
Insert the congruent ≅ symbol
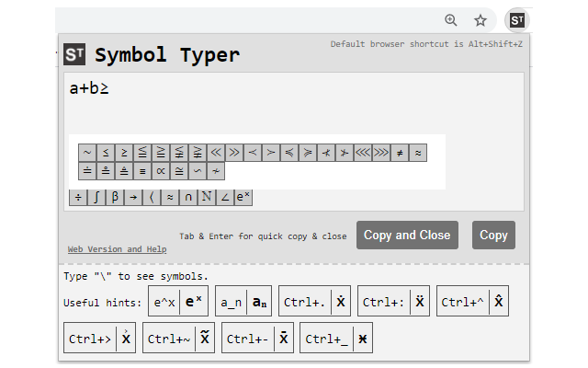click(179, 171)
